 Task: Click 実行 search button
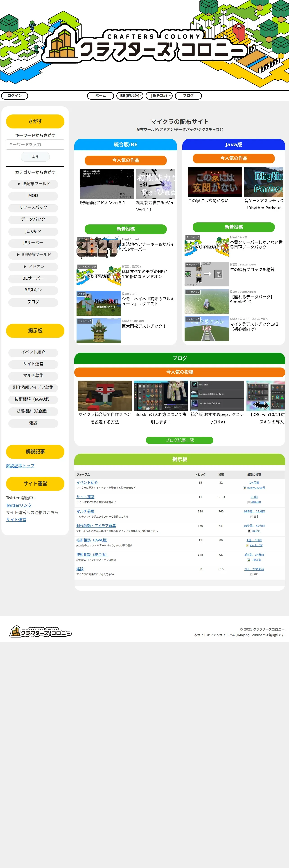[35, 157]
